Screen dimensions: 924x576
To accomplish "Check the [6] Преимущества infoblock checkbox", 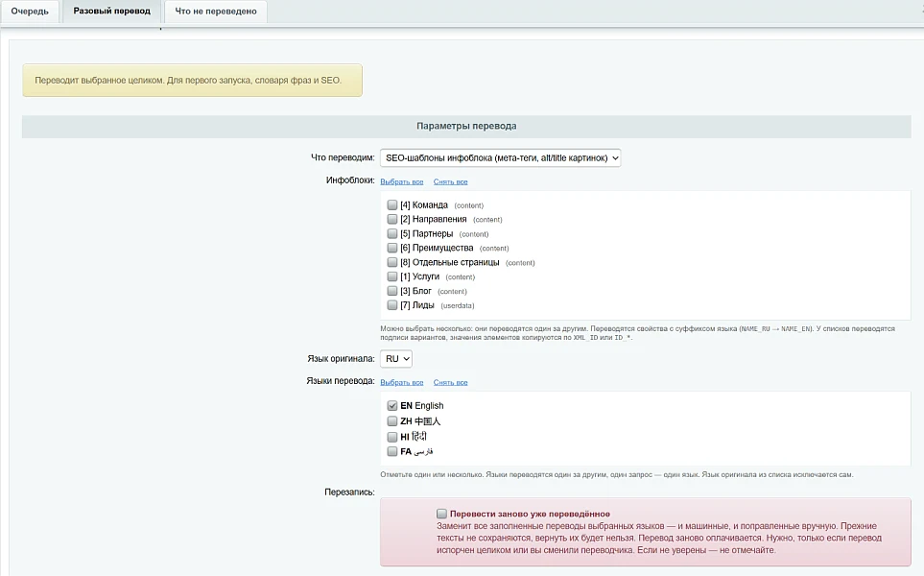I will click(x=391, y=248).
